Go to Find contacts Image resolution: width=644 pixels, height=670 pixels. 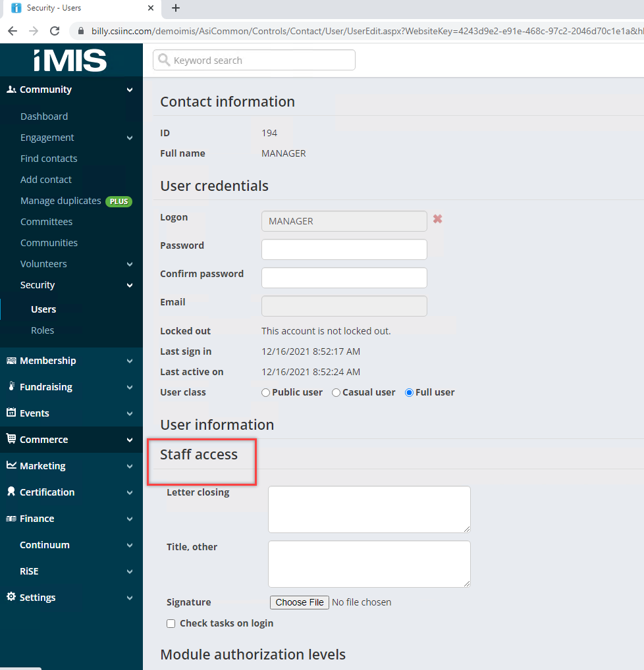(49, 159)
